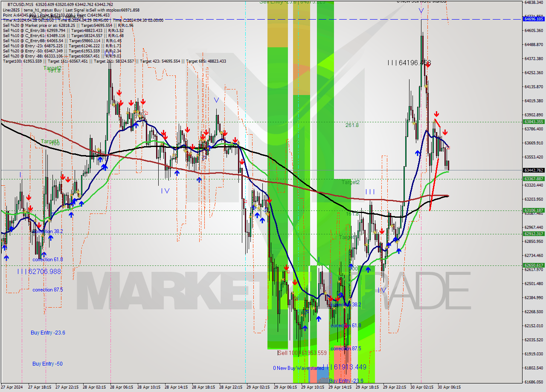
Task: Select the green price tag 62650.617
Action: 534,265
